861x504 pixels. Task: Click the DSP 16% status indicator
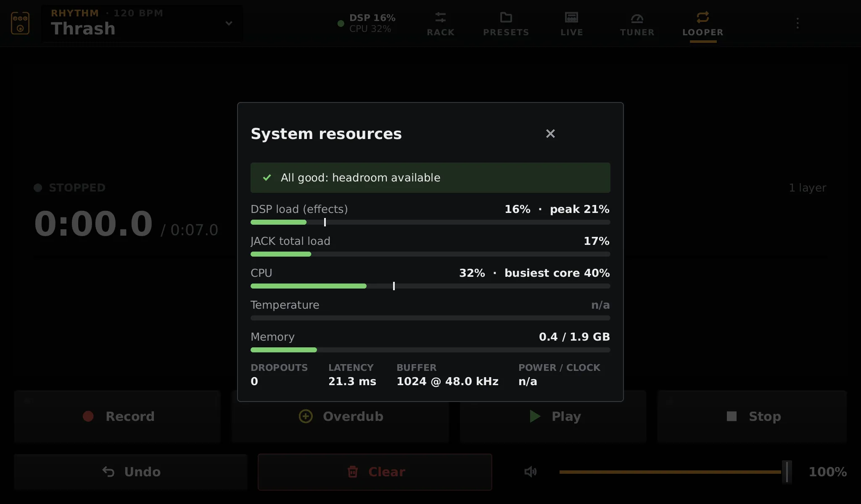367,23
